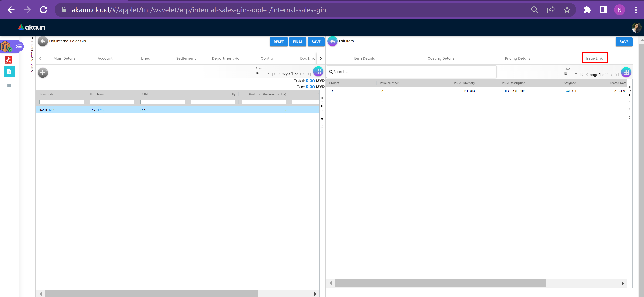
Task: Click the Issue Link grid horizontal scrollbar
Action: coord(440,283)
